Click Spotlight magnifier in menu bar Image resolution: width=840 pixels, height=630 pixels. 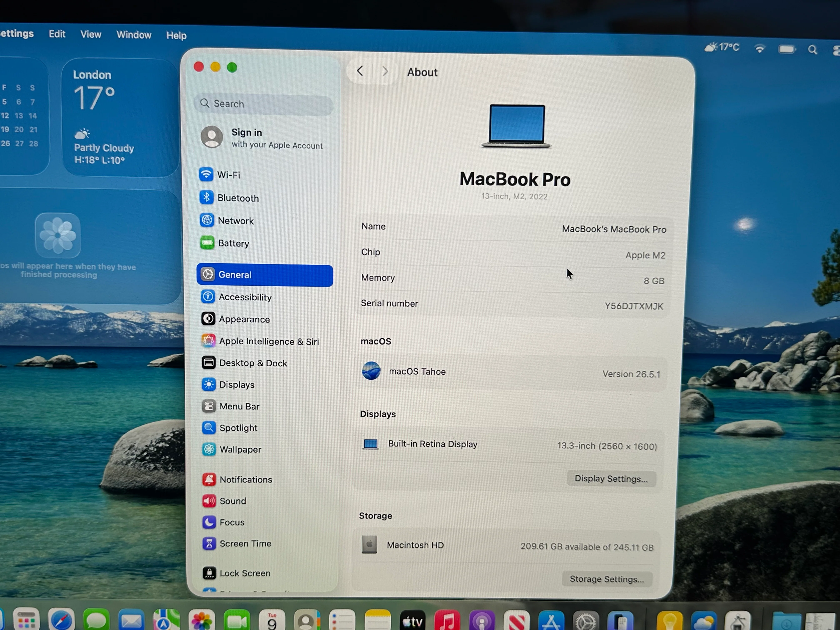coord(812,50)
